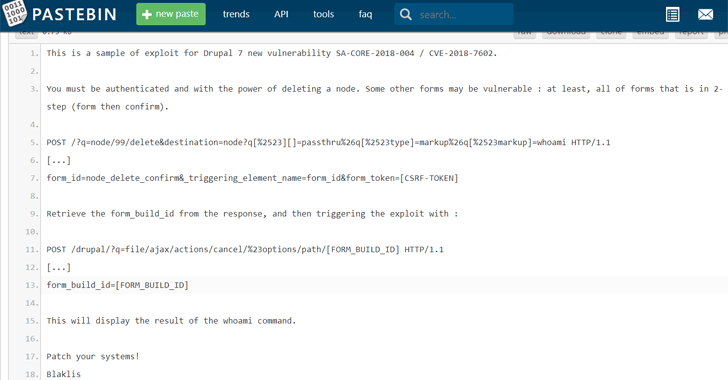Select line 1 text about Drupal 7 exploit

point(272,53)
